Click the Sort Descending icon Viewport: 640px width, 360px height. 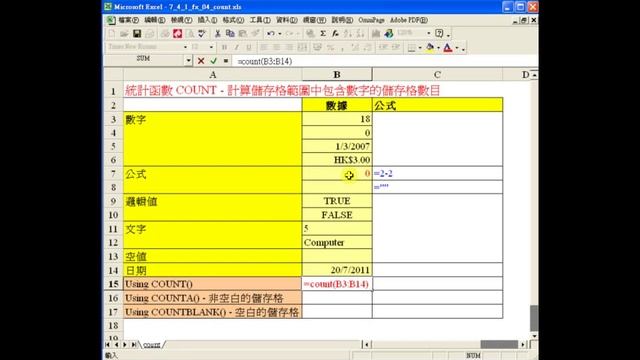coord(360,33)
